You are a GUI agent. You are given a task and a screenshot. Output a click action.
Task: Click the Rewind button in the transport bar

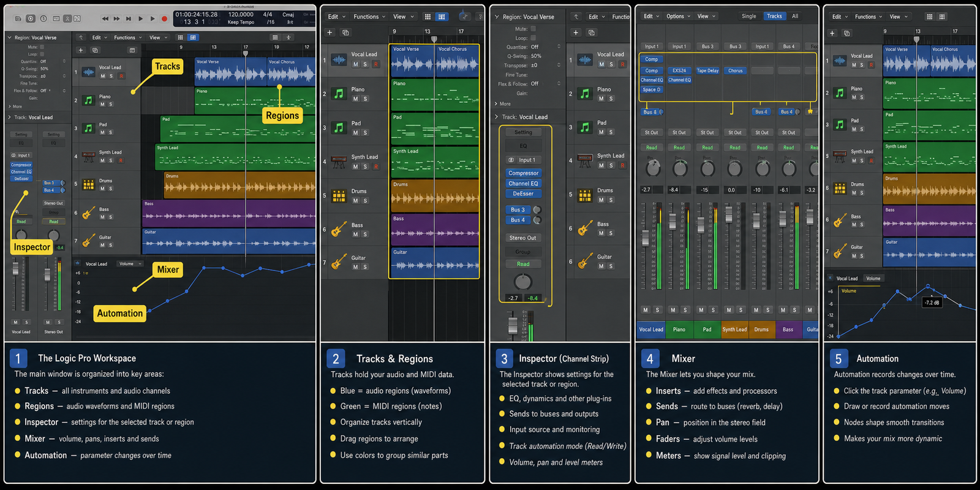coord(105,19)
